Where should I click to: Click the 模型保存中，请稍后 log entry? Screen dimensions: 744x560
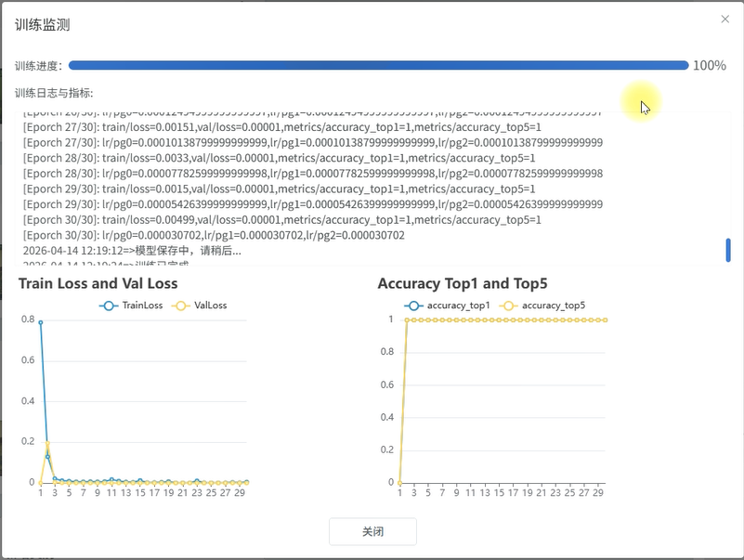[x=132, y=251]
